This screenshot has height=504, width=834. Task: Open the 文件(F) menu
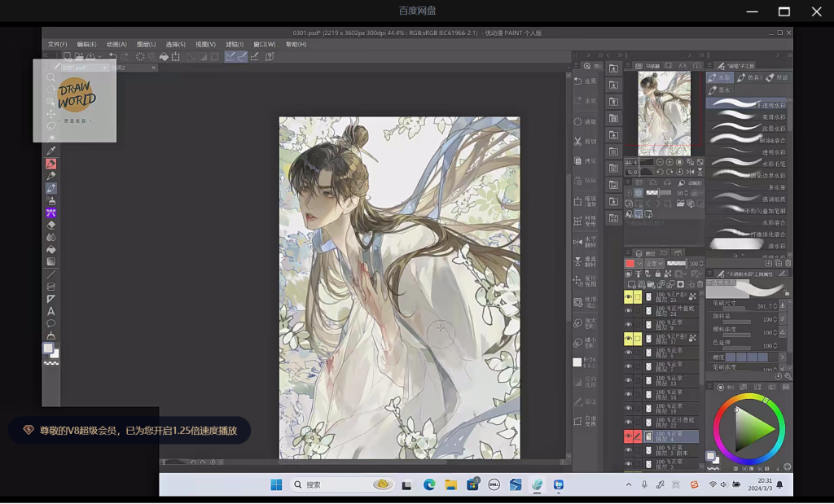(x=57, y=44)
